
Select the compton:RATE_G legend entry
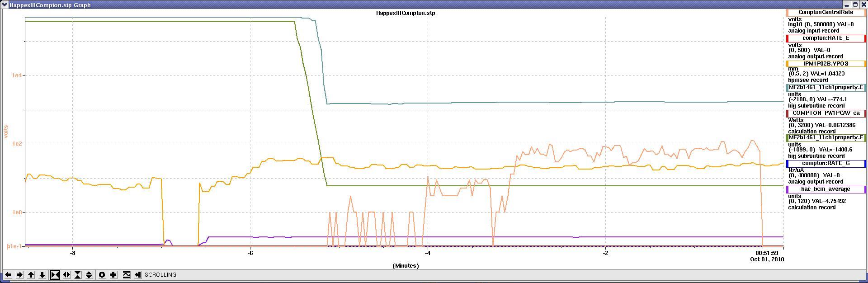pyautogui.click(x=826, y=164)
